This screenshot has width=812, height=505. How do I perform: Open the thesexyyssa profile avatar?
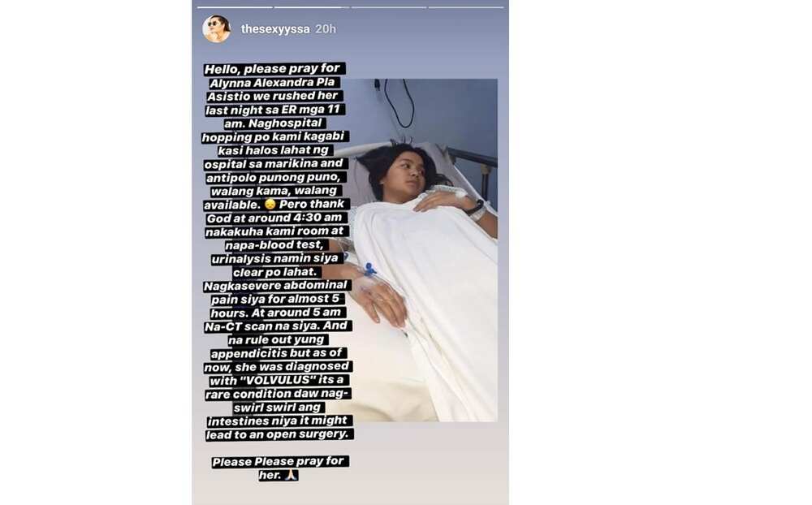[x=217, y=29]
